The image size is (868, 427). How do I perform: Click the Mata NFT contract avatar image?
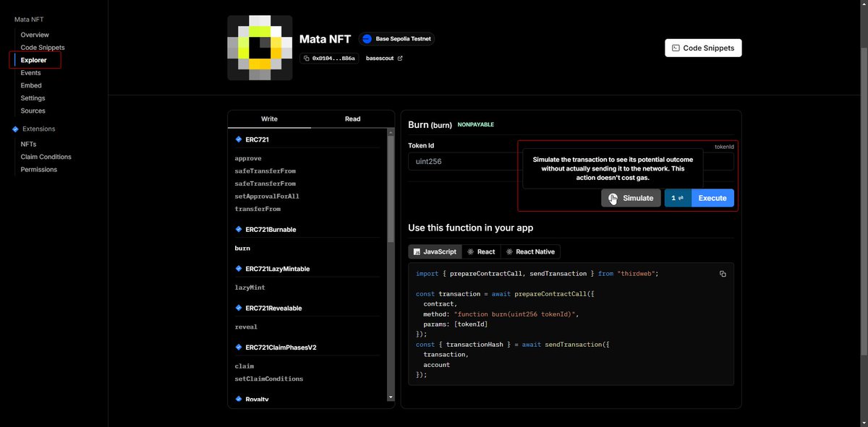260,48
